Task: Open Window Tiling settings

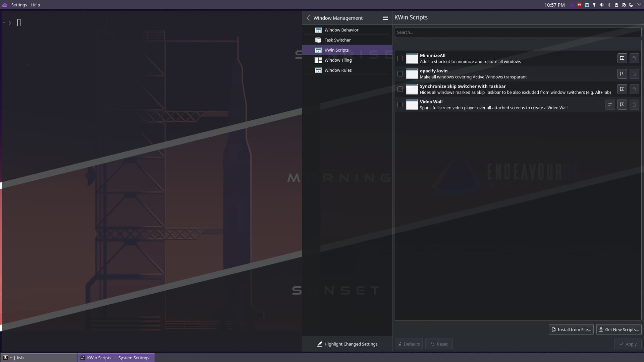Action: click(338, 60)
